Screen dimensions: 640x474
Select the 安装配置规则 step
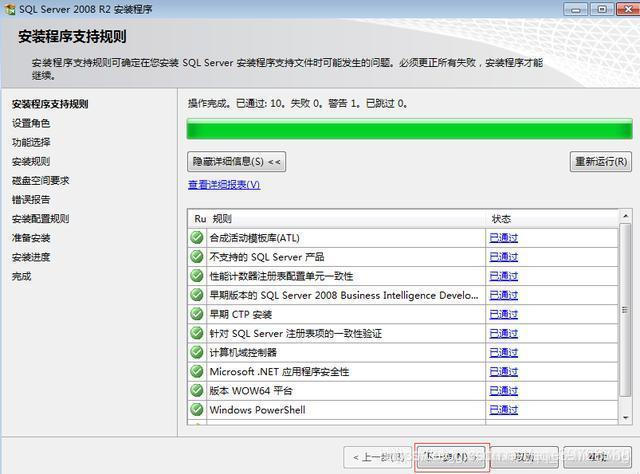pyautogui.click(x=40, y=219)
